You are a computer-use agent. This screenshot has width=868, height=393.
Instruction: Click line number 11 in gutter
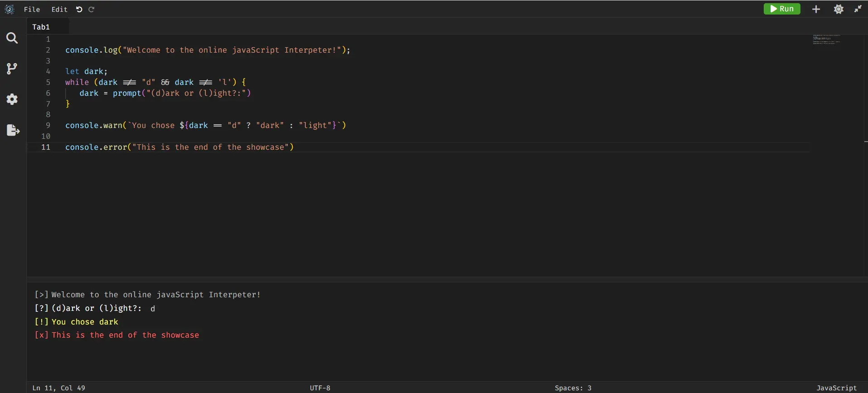point(46,147)
